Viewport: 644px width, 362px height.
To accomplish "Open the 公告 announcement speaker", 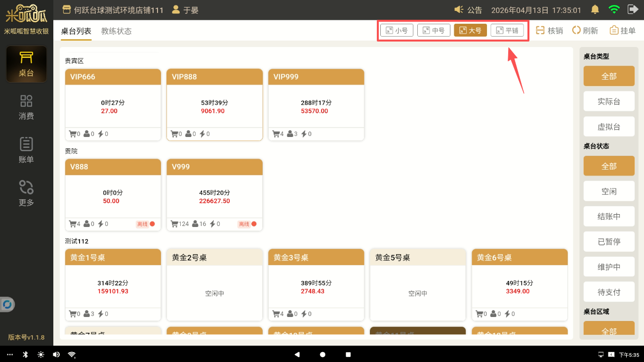I will (468, 10).
